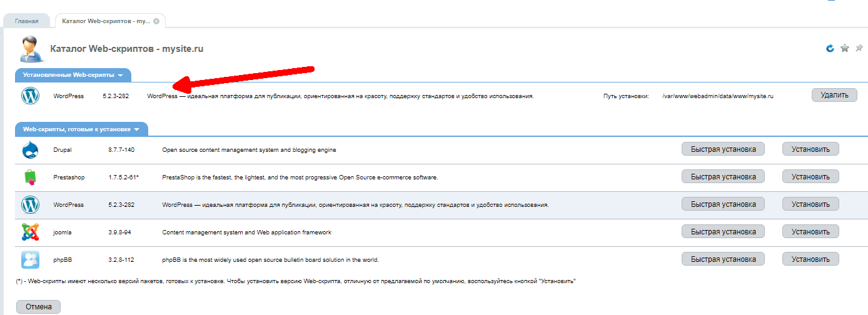The image size is (868, 315).
Task: Click the WordPress icon in ready-to-install list
Action: tap(31, 204)
